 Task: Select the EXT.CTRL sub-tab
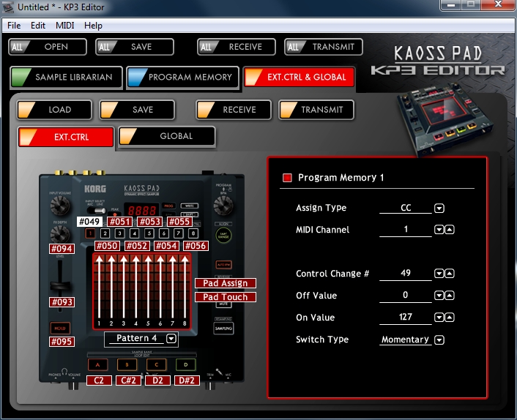coord(66,137)
